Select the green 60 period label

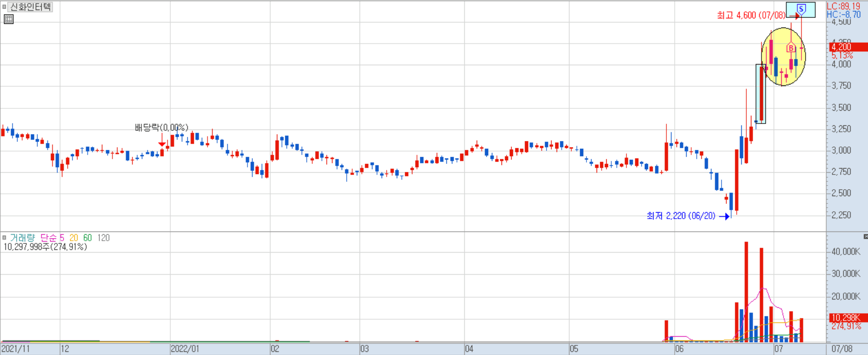pos(88,238)
